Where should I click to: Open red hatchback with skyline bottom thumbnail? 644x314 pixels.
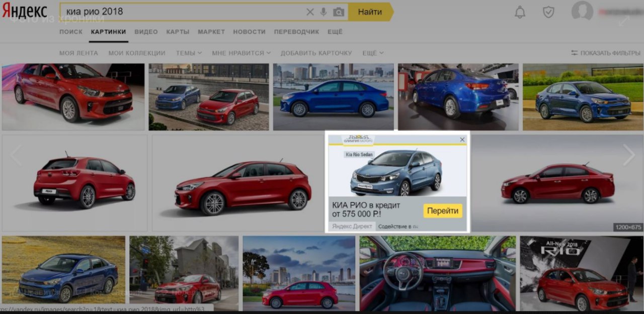tap(299, 273)
